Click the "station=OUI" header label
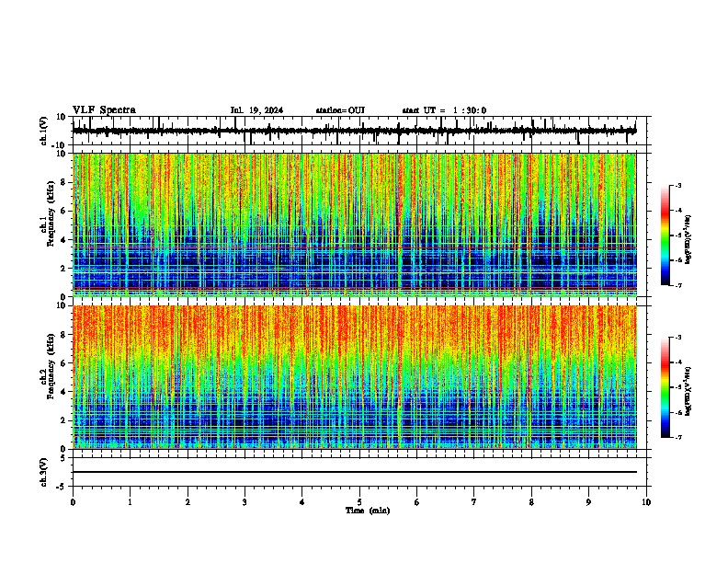This screenshot has width=728, height=563. tap(340, 110)
